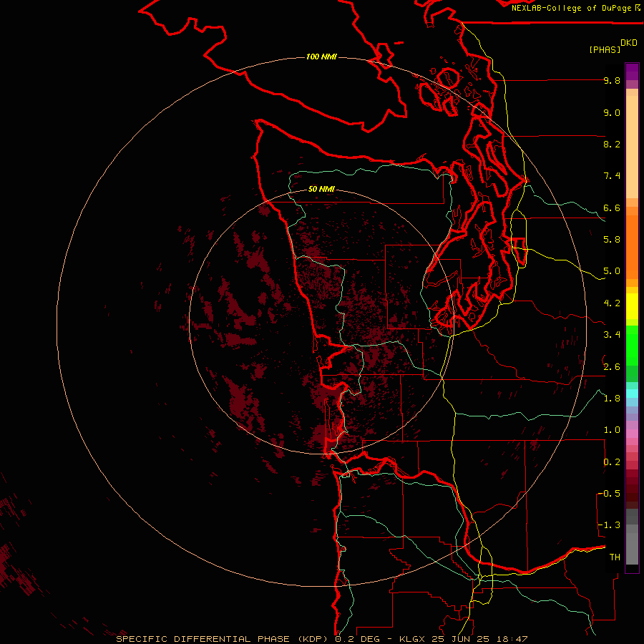Click the 1.0 scale value
644x644 pixels.
(612, 430)
